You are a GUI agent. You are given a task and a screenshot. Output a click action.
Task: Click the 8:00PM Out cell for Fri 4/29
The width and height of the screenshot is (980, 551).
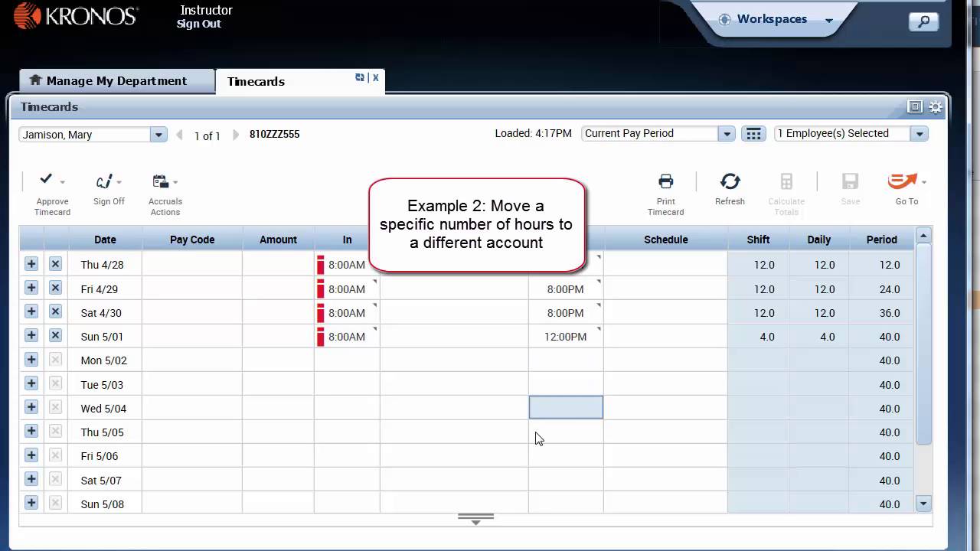coord(566,289)
